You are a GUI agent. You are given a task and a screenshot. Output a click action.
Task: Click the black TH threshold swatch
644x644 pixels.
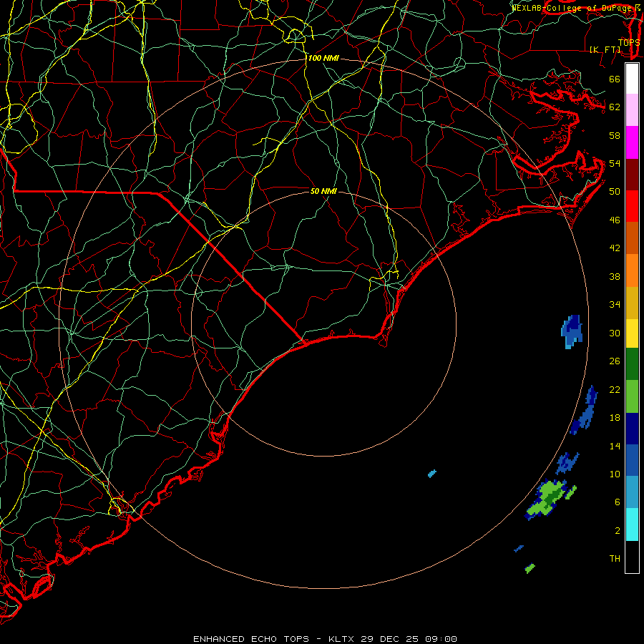[x=632, y=557]
